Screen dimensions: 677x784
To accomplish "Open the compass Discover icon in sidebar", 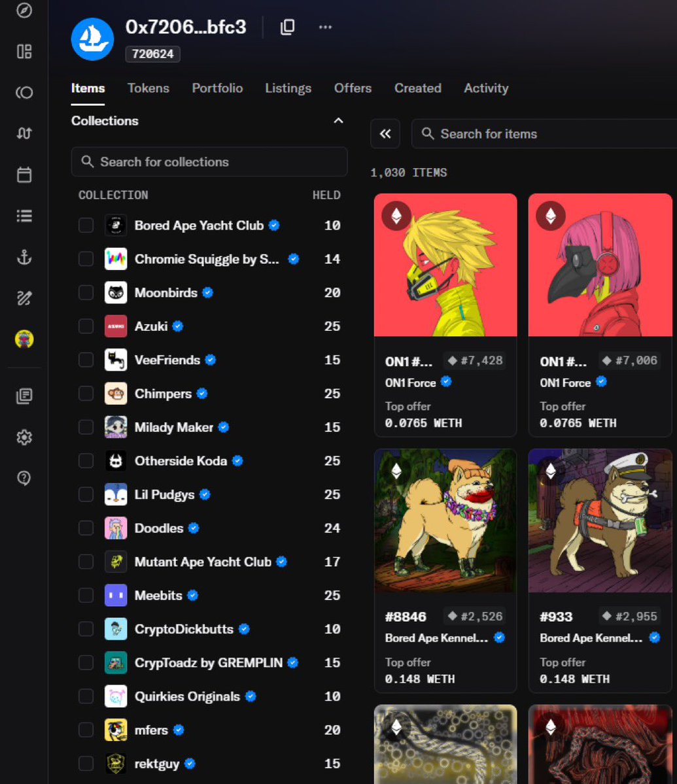I will tap(24, 10).
